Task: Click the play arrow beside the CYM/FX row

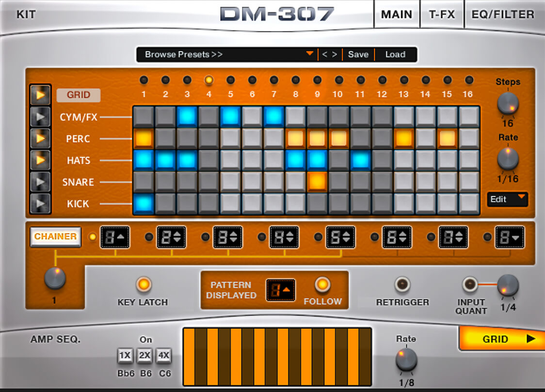Action: tap(41, 117)
